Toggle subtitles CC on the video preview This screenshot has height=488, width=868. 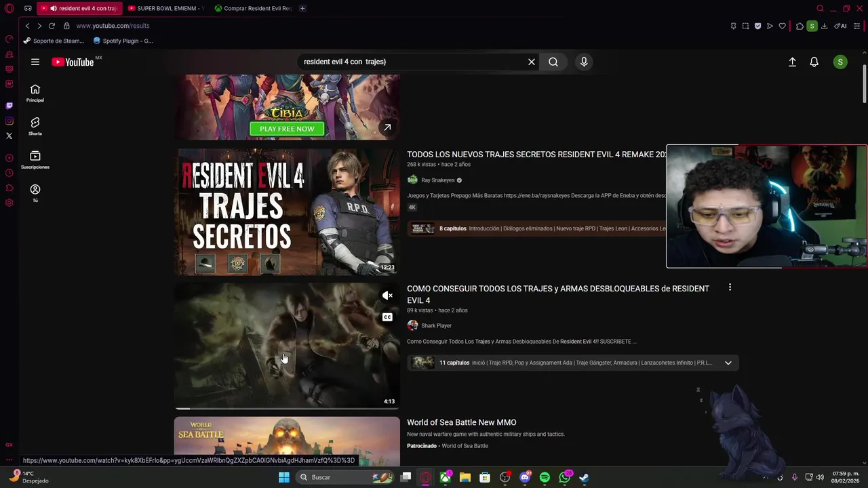click(x=387, y=317)
